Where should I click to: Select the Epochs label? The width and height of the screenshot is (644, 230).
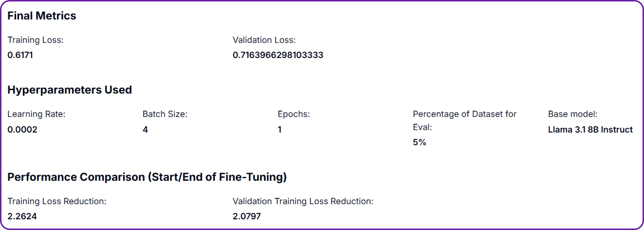[x=294, y=114]
